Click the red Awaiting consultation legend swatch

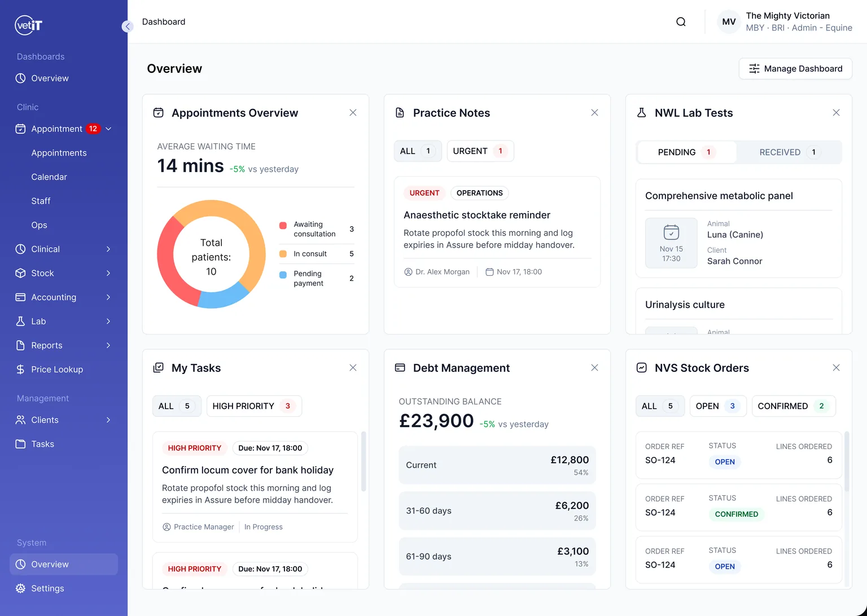[283, 226]
